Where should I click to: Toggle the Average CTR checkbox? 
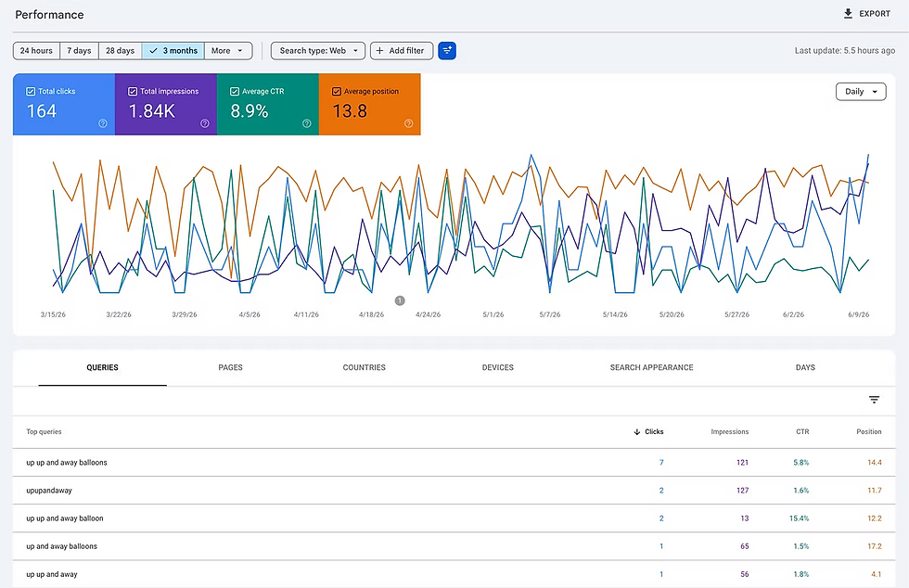pos(235,91)
